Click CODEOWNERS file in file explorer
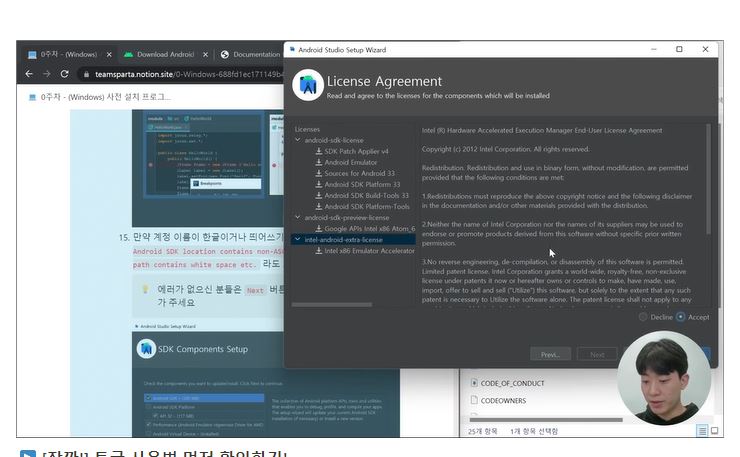This screenshot has width=740, height=457. (x=503, y=400)
